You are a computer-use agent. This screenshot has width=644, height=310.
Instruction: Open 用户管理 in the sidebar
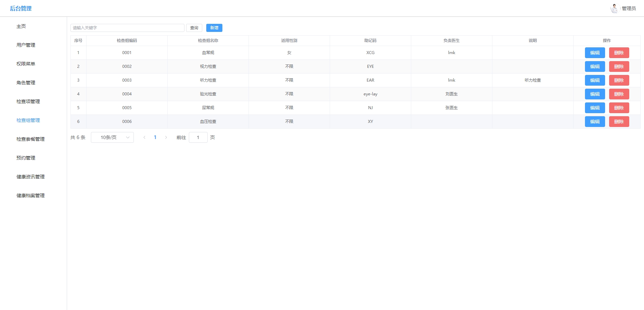tap(26, 45)
